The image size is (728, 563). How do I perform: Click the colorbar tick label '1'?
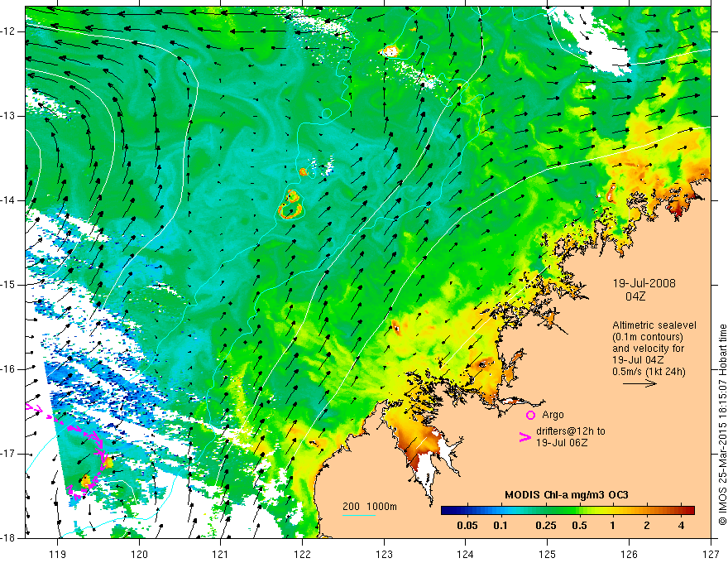click(x=613, y=526)
